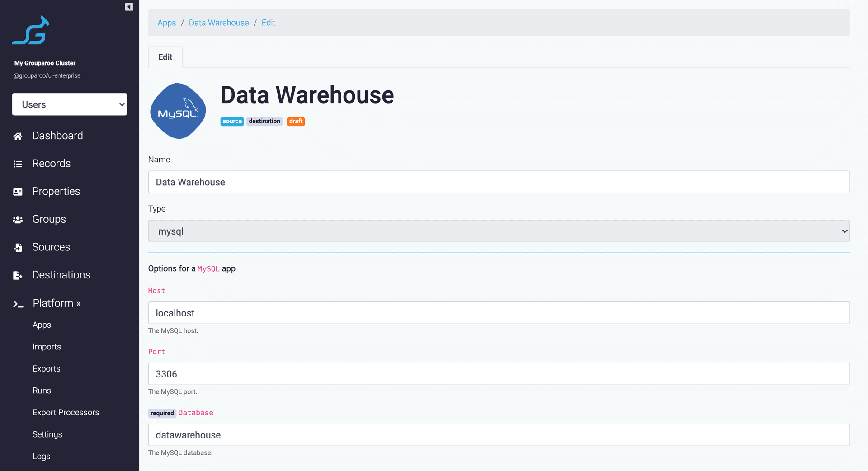Screen dimensions: 868x471
Task: Click the Database field label
Action: [x=196, y=413]
